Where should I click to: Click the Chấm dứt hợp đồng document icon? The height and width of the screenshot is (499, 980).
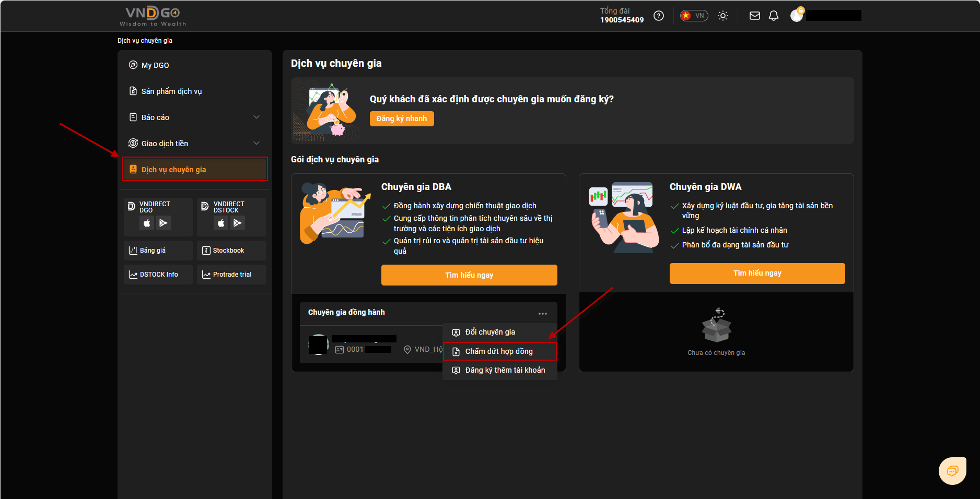[x=456, y=352]
